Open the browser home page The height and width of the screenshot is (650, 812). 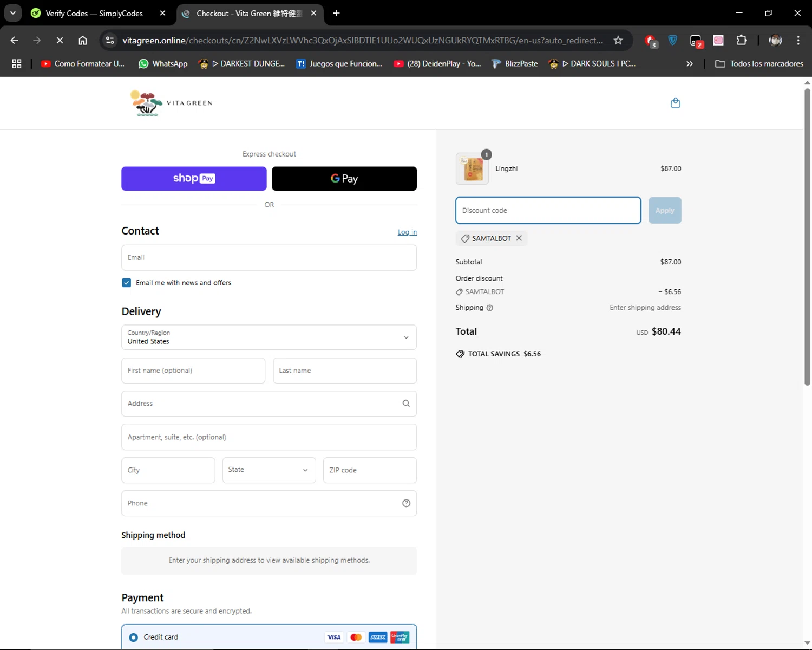pyautogui.click(x=82, y=40)
